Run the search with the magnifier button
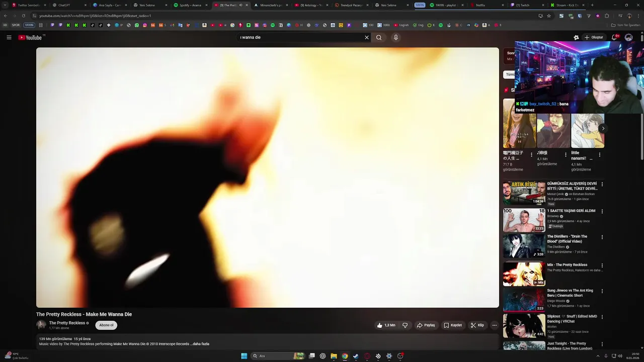Screen dimensions: 644x362 pos(379,37)
